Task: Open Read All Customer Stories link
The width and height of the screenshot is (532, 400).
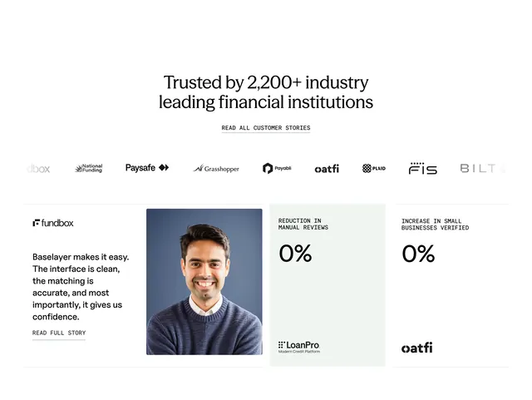Action: point(266,128)
